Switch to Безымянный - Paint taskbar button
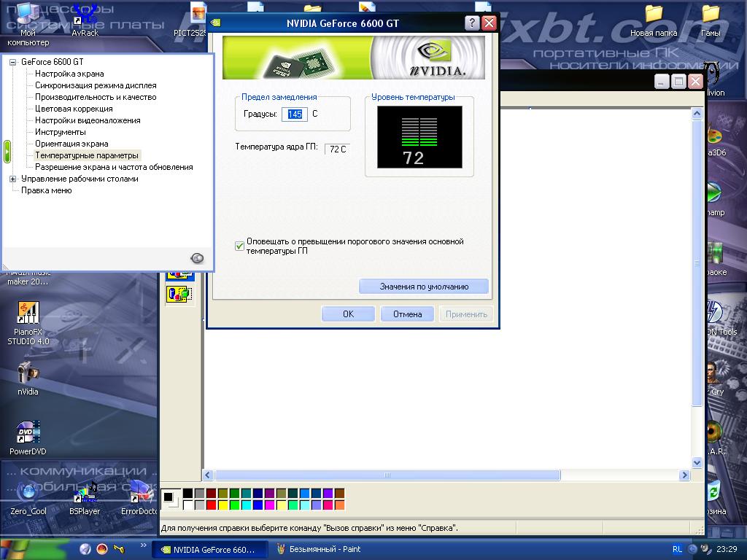The height and width of the screenshot is (560, 747). click(325, 550)
